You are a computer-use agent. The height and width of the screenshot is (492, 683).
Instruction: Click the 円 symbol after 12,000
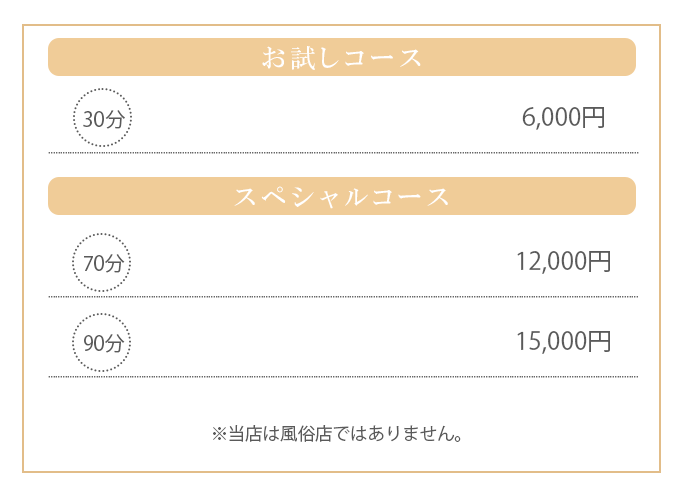(x=598, y=262)
